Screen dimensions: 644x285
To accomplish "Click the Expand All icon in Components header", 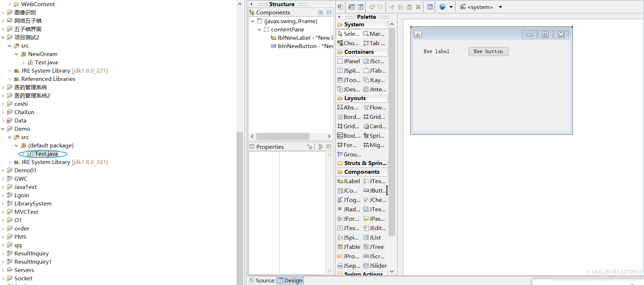I will [321, 13].
